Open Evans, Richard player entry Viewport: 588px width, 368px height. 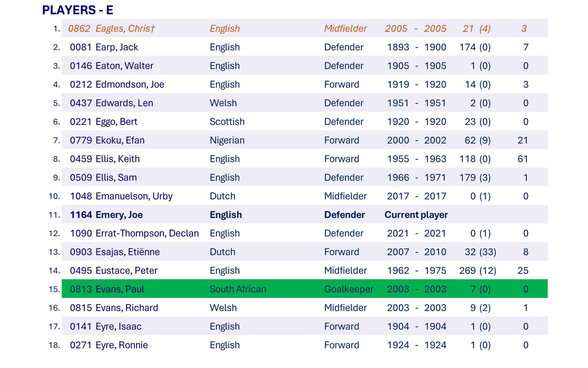coord(126,308)
